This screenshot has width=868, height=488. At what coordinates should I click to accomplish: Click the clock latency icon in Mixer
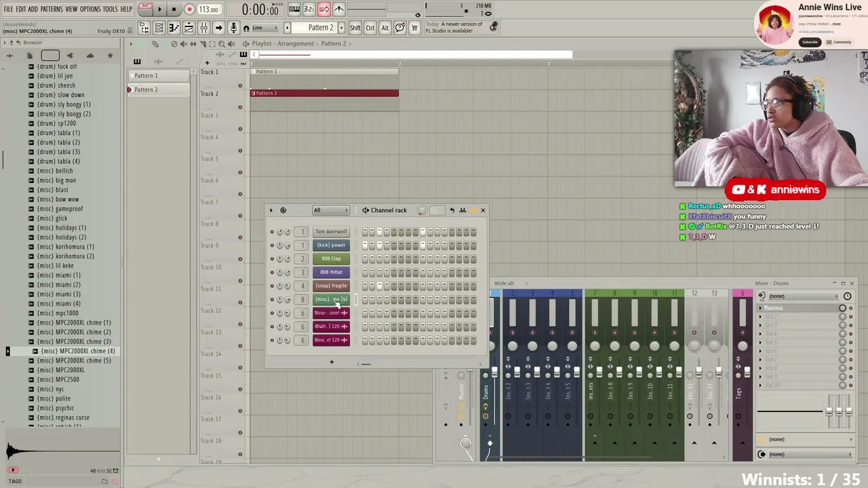pos(847,296)
